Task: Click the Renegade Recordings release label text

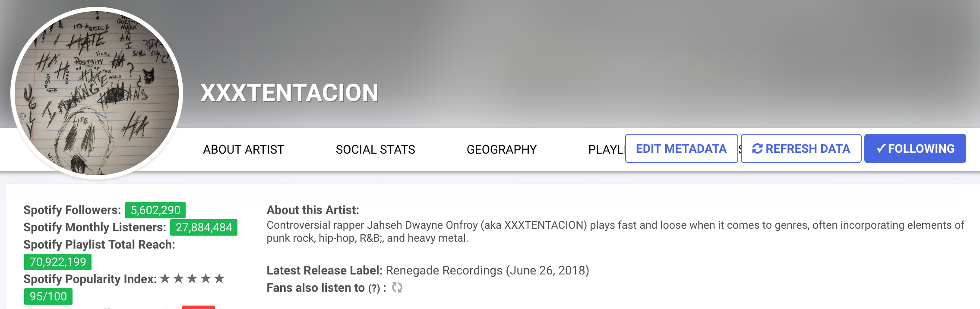Action: pyautogui.click(x=444, y=271)
